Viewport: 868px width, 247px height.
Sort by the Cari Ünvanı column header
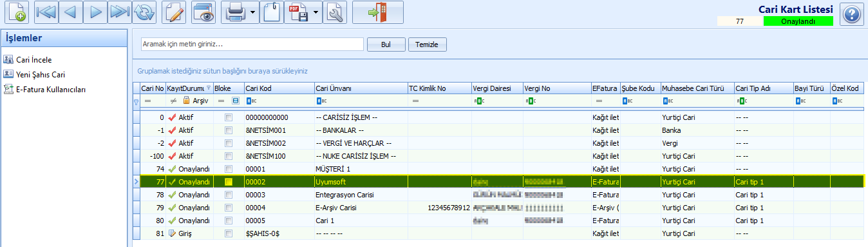(x=361, y=88)
